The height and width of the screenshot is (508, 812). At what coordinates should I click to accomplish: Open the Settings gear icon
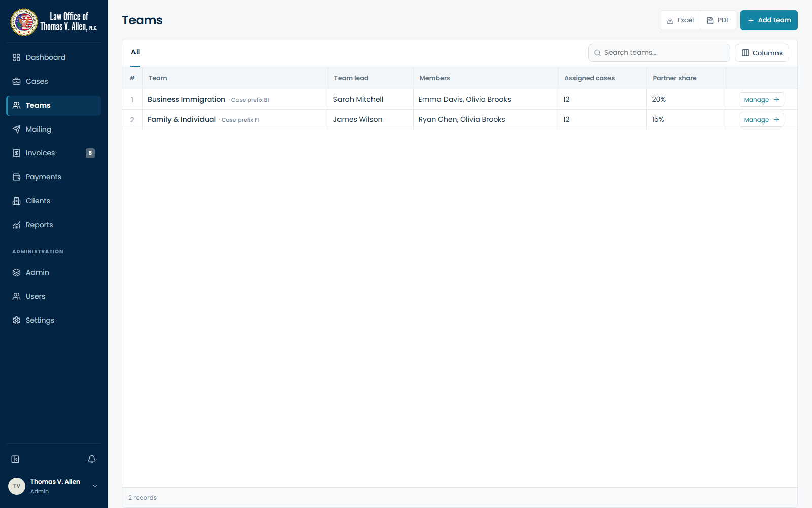point(16,320)
